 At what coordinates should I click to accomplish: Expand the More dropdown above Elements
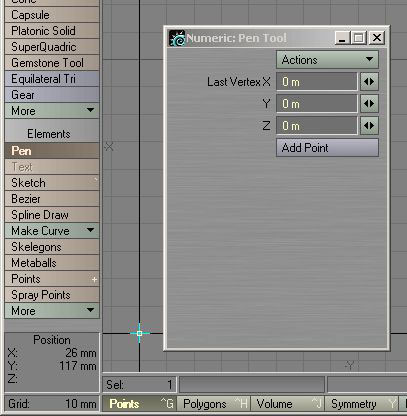click(x=52, y=111)
